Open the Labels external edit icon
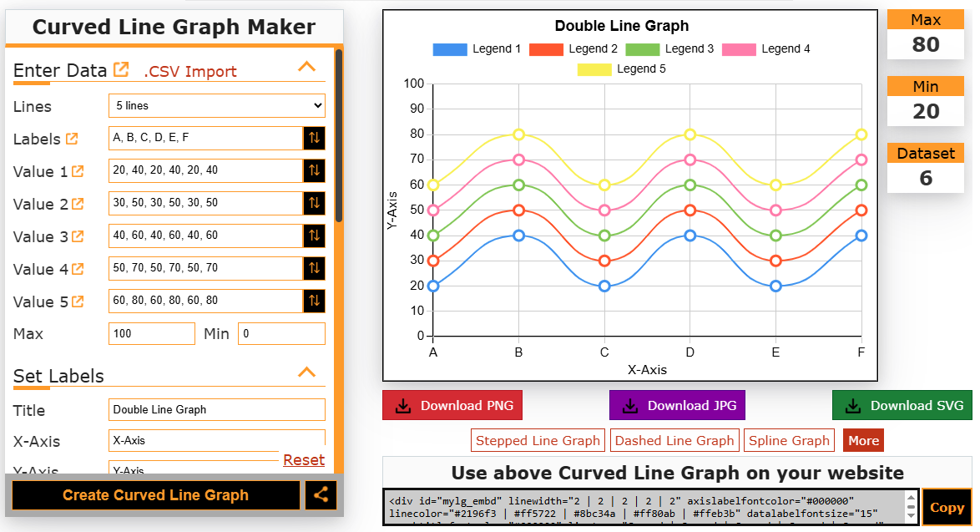The image size is (980, 532). pos(72,139)
